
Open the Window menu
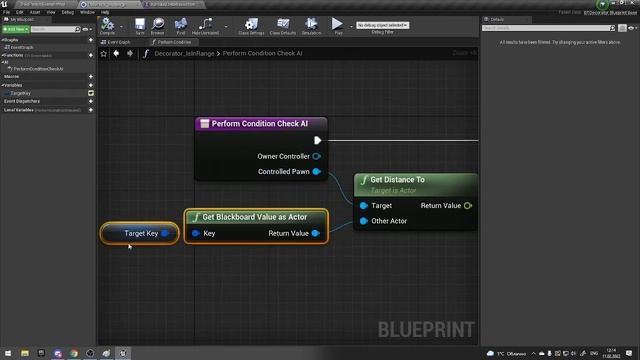point(87,12)
